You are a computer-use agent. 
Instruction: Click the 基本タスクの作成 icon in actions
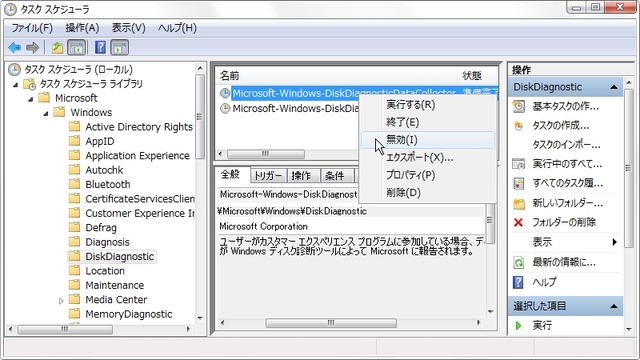[x=518, y=107]
